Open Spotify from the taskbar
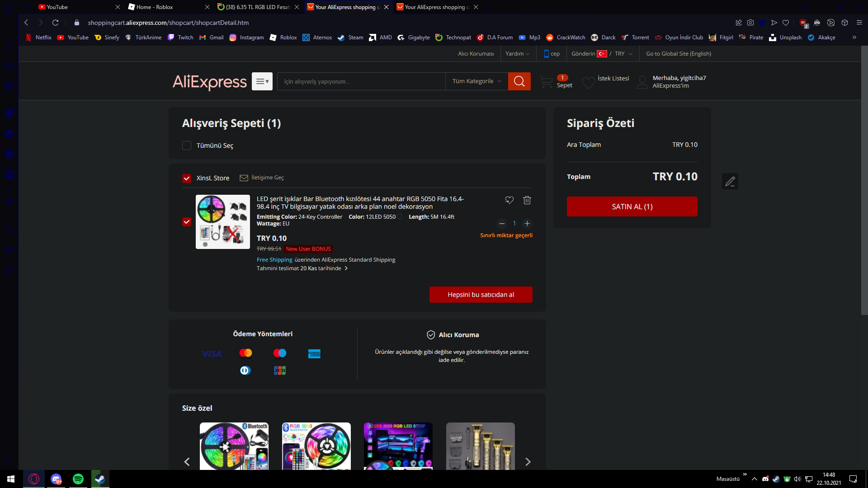Viewport: 868px width, 488px height. [78, 479]
